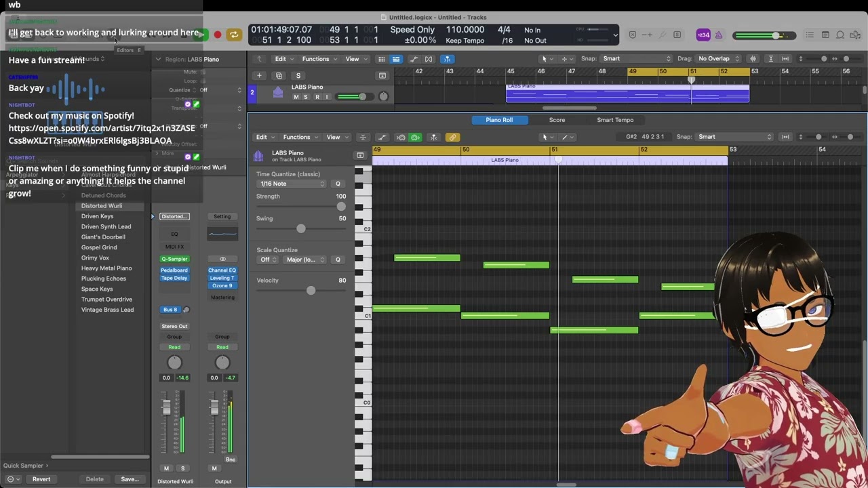Select the LABS Piano region in tracks area
Image resolution: width=868 pixels, height=488 pixels.
point(627,93)
